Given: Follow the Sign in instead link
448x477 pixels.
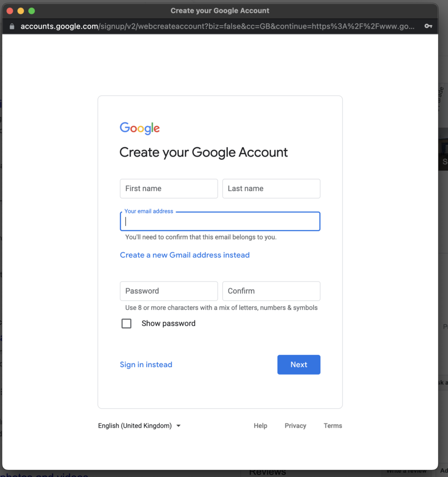Looking at the screenshot, I should point(146,365).
